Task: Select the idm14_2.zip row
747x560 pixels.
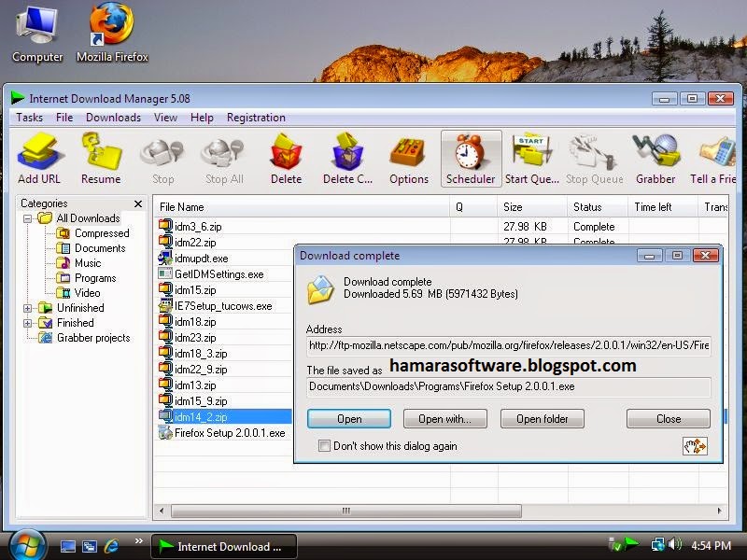Action: click(x=224, y=417)
